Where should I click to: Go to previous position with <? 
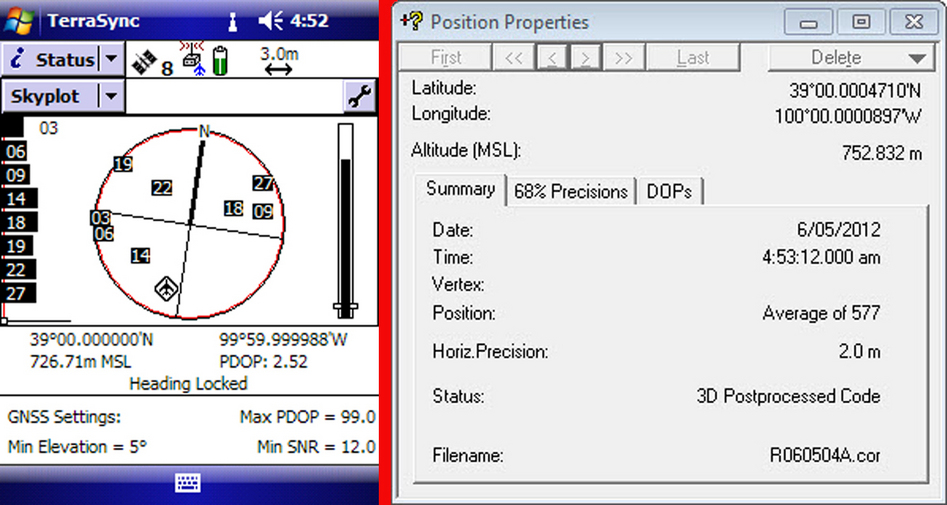click(x=551, y=58)
